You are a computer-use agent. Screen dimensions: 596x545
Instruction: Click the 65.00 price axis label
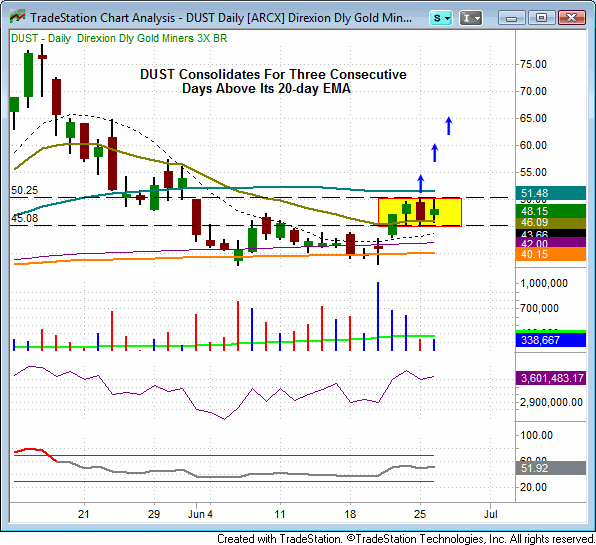point(533,118)
